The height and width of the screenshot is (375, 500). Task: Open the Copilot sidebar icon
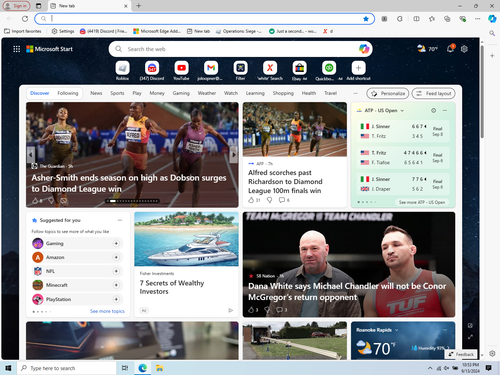(492, 19)
